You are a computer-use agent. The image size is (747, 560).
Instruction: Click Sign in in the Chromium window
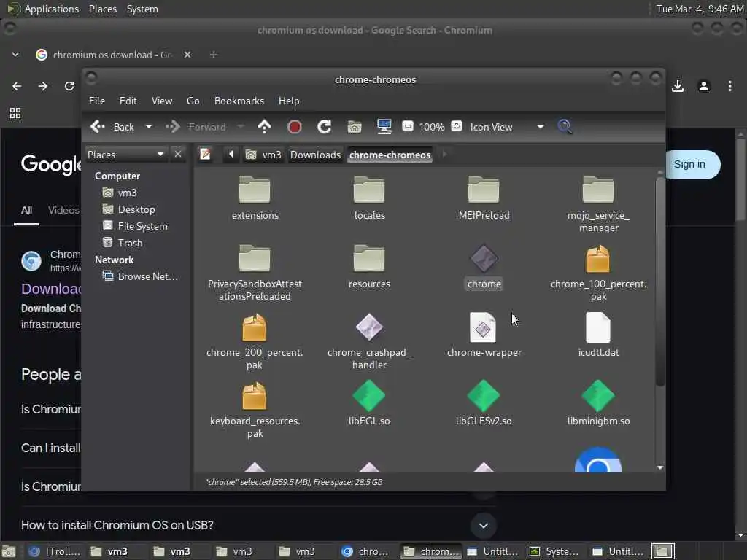coord(689,164)
